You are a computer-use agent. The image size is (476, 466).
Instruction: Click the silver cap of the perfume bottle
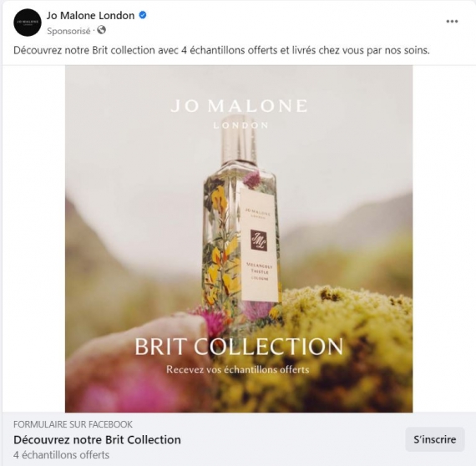239,140
